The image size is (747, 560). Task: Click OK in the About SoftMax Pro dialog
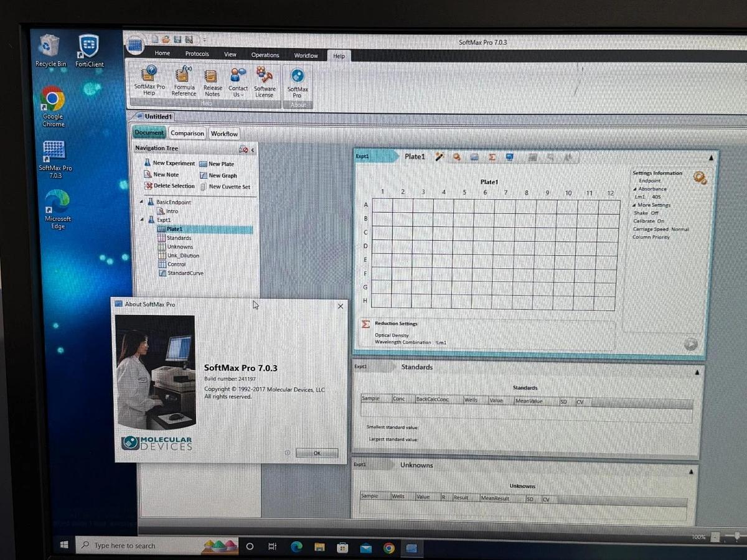pyautogui.click(x=317, y=453)
